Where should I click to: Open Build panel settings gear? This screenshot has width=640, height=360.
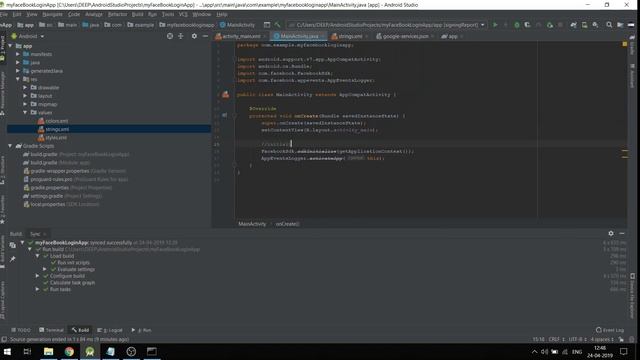pyautogui.click(x=611, y=233)
